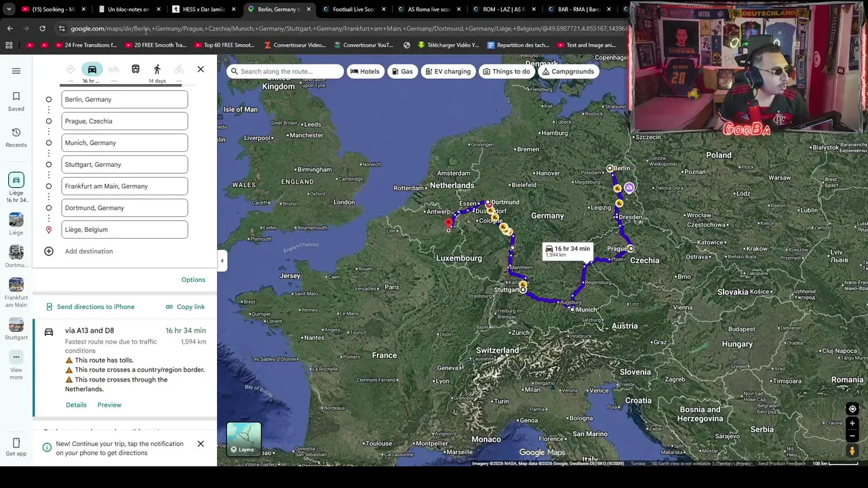The width and height of the screenshot is (868, 488).
Task: Zoom in on the map
Action: pos(852,424)
